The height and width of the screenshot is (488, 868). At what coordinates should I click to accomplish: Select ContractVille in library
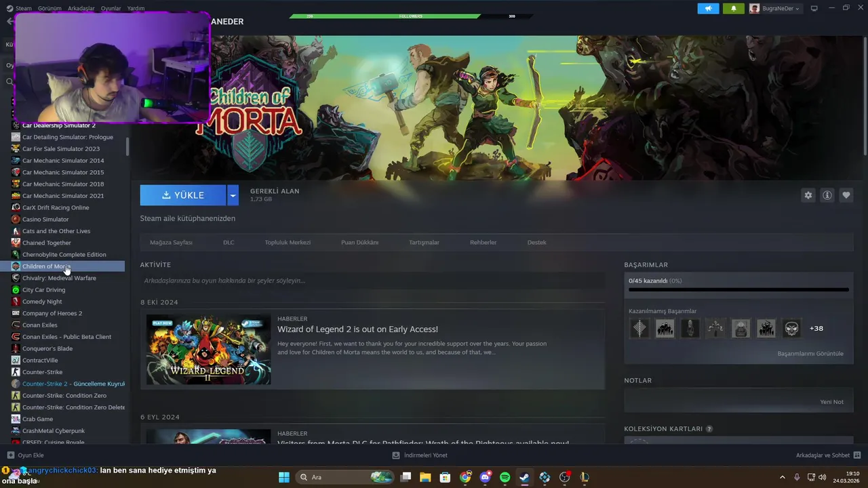(x=40, y=361)
